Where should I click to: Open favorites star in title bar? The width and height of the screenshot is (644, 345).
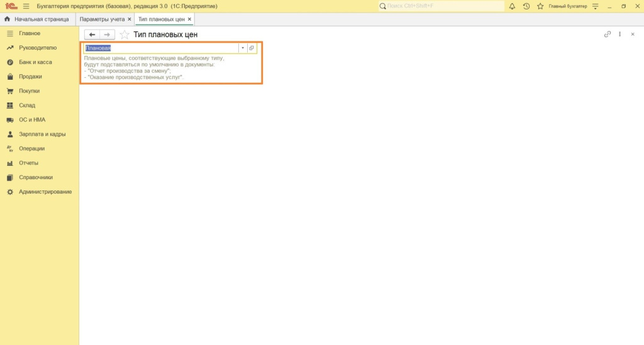540,6
